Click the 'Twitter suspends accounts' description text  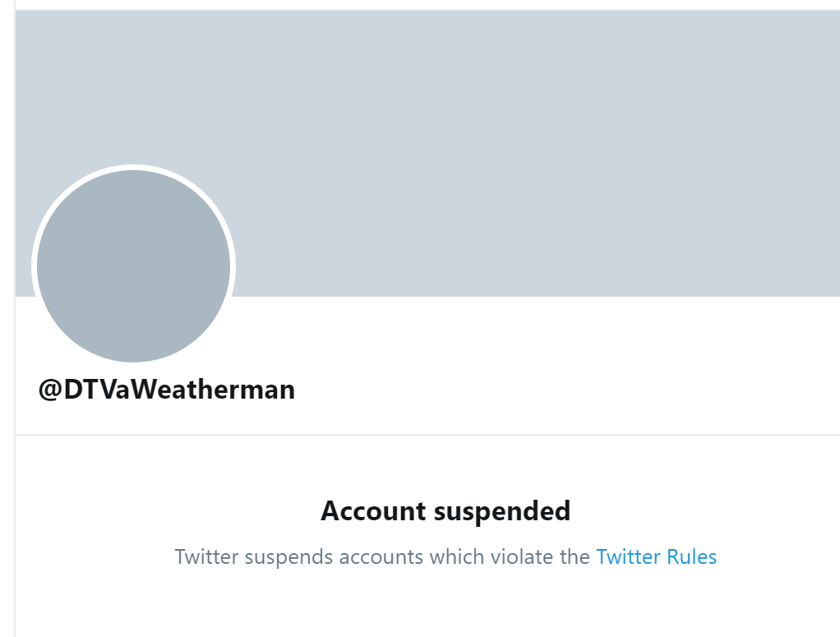pyautogui.click(x=382, y=557)
